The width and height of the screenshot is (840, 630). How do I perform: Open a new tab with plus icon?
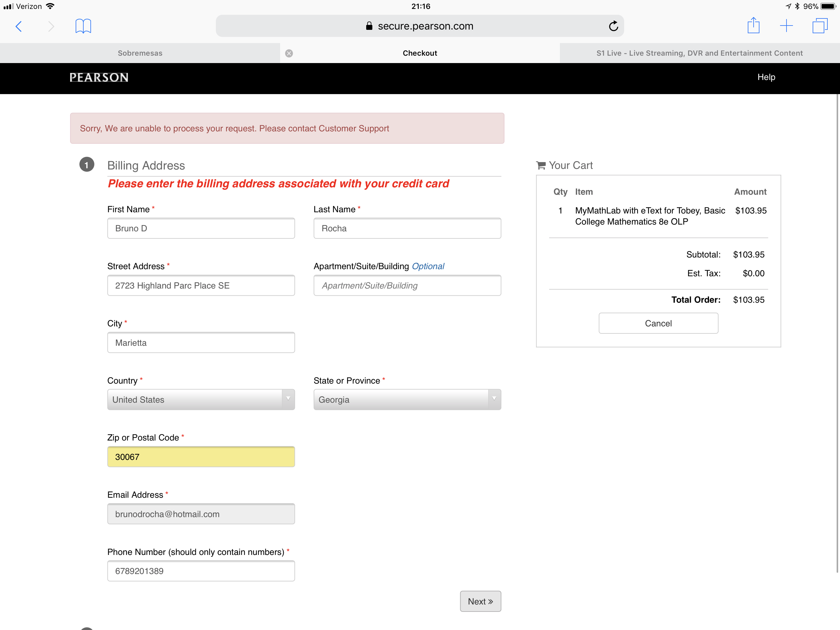[786, 26]
